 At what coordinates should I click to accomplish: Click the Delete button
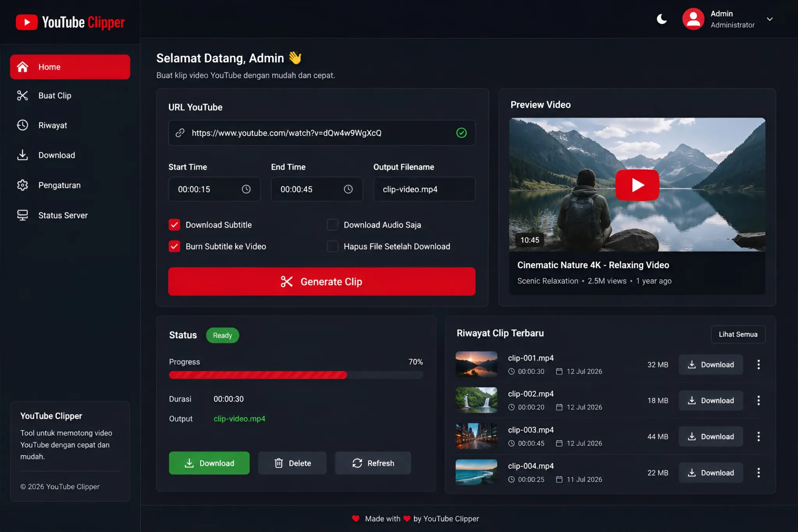tap(292, 463)
